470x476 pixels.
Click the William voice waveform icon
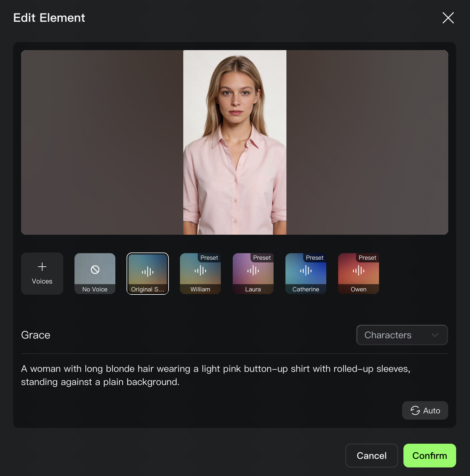tap(200, 271)
